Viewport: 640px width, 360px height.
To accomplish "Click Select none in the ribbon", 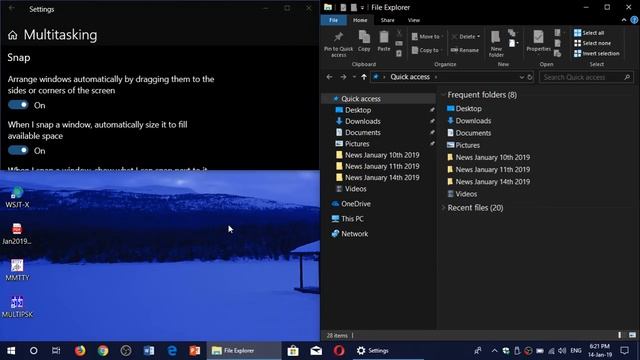I will tap(592, 43).
